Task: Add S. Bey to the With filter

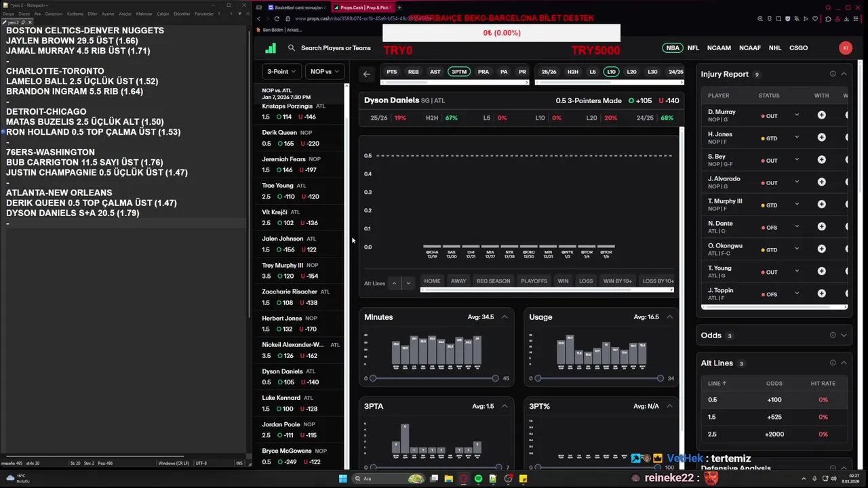Action: pyautogui.click(x=821, y=160)
